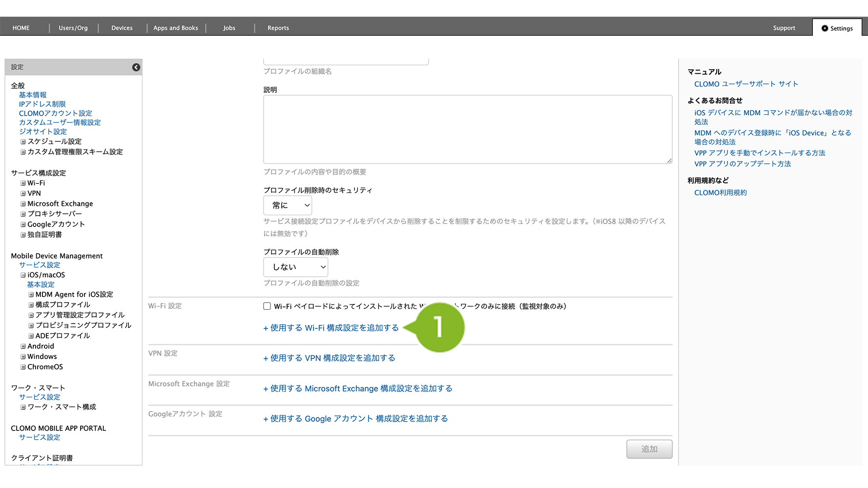Collapse the iOS/macOS tree minus icon
Image resolution: width=868 pixels, height=488 pixels.
pyautogui.click(x=23, y=275)
